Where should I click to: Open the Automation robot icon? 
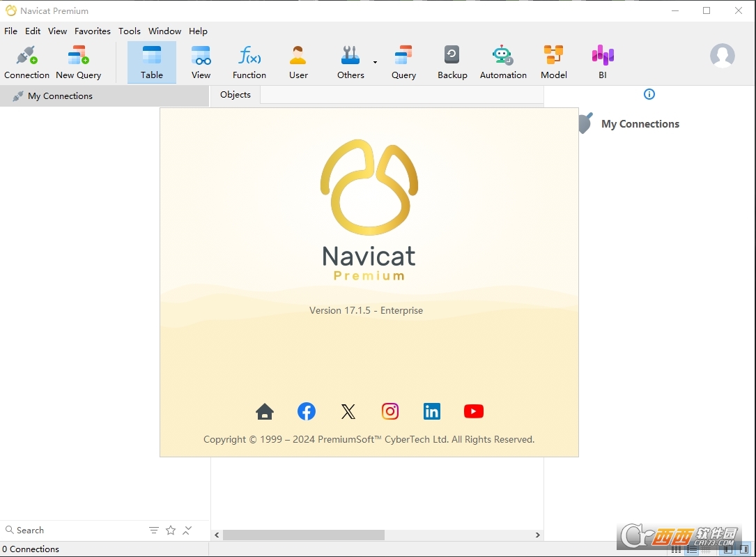503,62
